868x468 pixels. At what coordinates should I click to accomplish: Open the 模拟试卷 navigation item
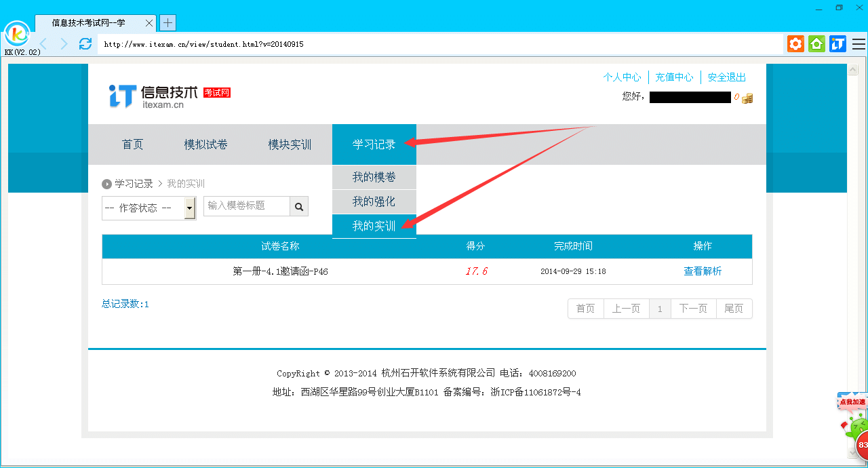[x=205, y=144]
